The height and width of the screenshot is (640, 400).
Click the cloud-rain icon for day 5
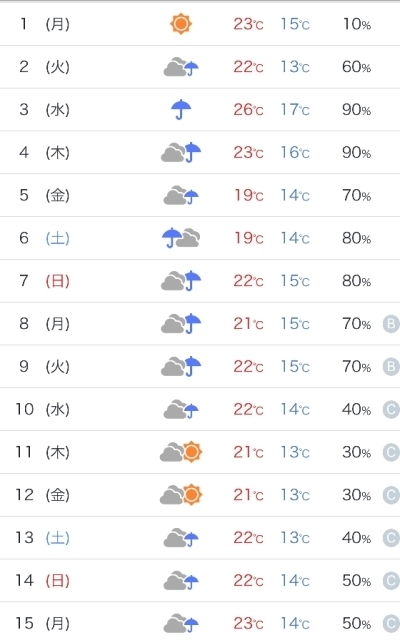click(x=181, y=195)
